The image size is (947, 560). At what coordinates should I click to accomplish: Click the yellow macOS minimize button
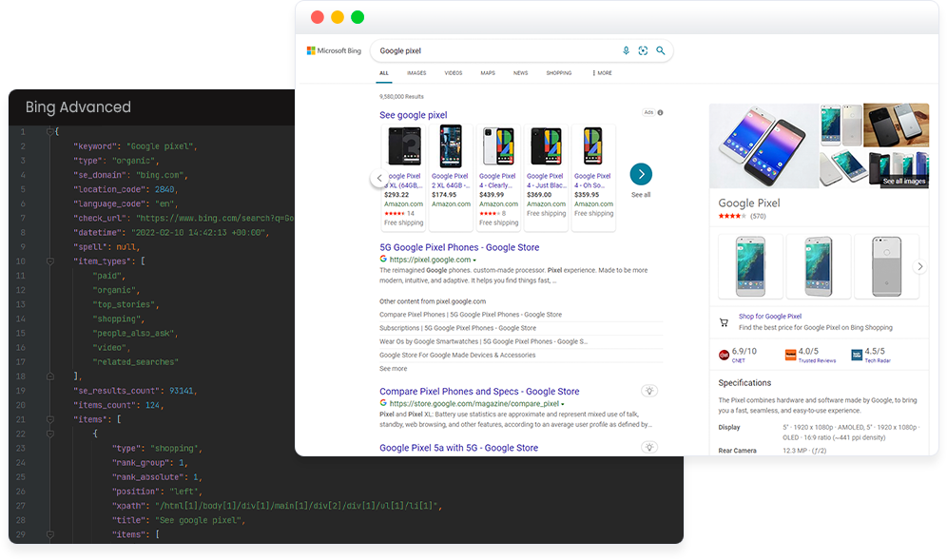point(338,17)
